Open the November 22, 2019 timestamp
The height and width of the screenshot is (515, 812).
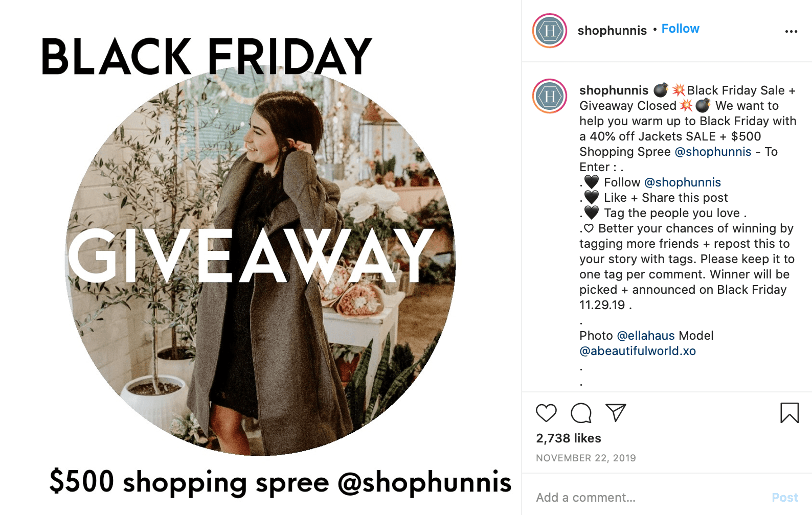(x=586, y=458)
